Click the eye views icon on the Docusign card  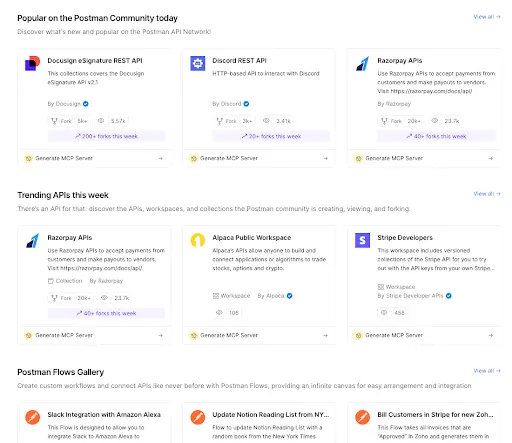pyautogui.click(x=101, y=121)
